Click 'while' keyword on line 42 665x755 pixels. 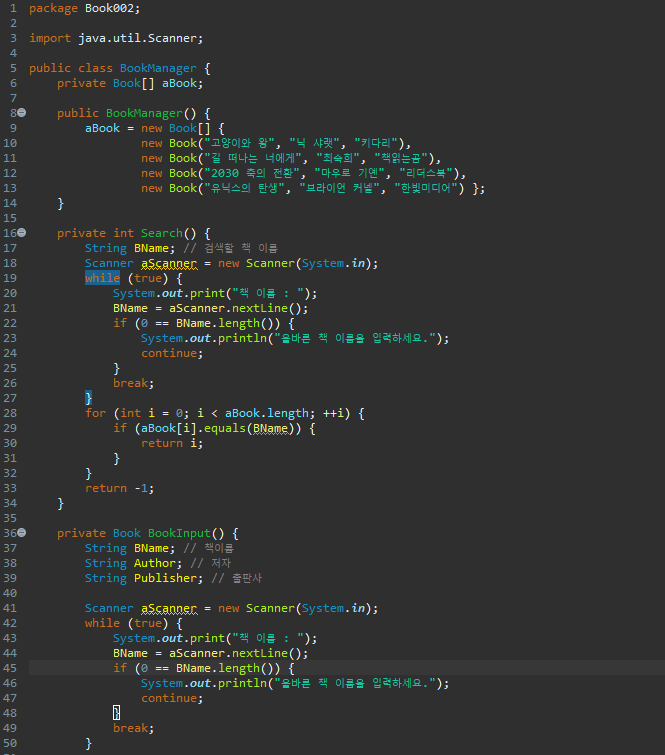point(102,624)
